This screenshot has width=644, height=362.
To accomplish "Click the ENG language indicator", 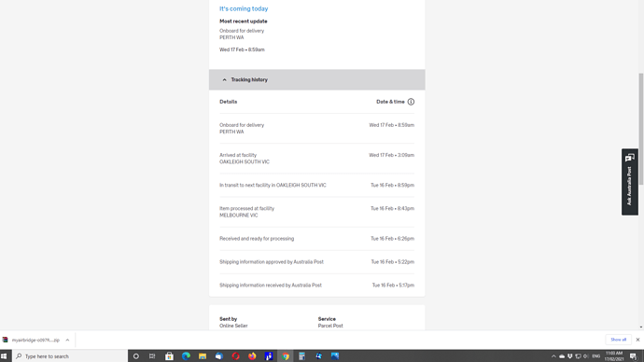I will [596, 356].
